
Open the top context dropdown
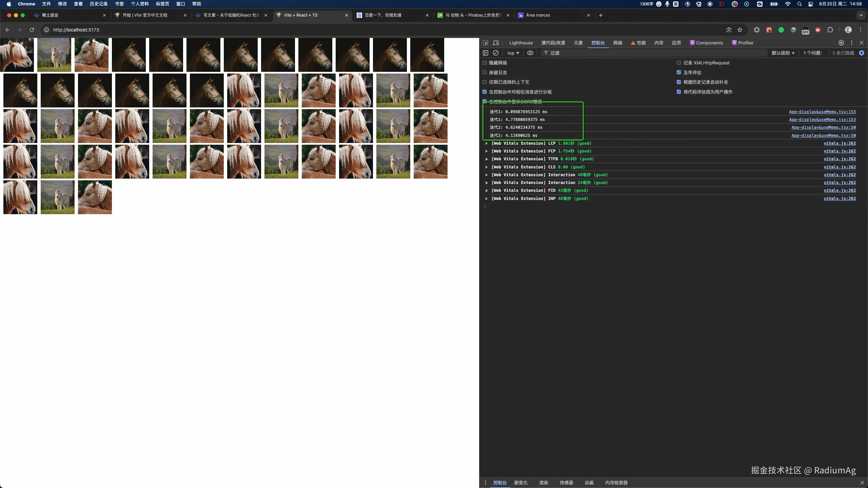pyautogui.click(x=513, y=53)
